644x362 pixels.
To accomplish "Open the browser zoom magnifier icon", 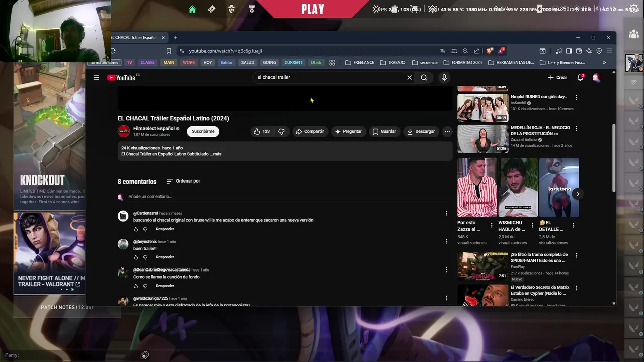I will click(x=465, y=51).
